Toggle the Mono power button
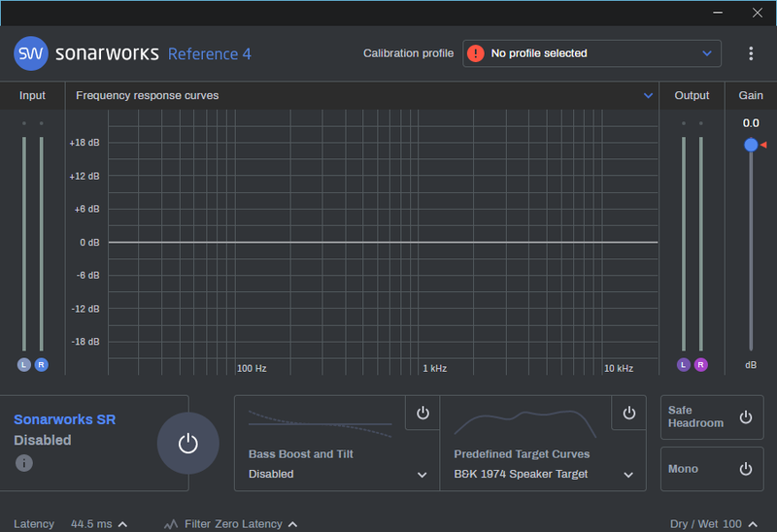 click(746, 469)
